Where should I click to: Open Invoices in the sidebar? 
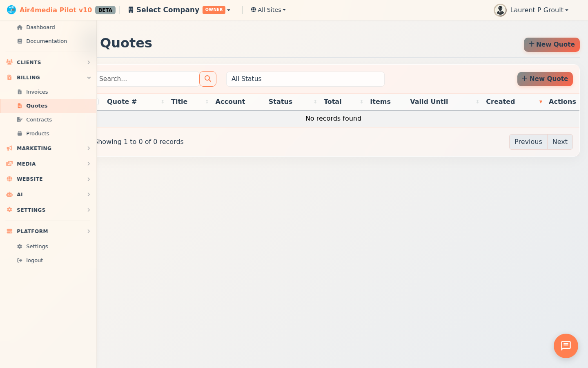tap(37, 92)
